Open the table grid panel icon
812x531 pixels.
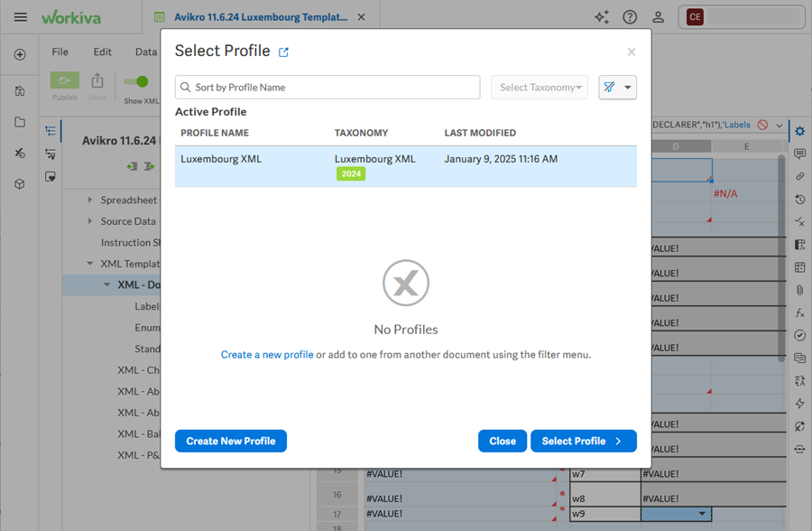point(800,267)
